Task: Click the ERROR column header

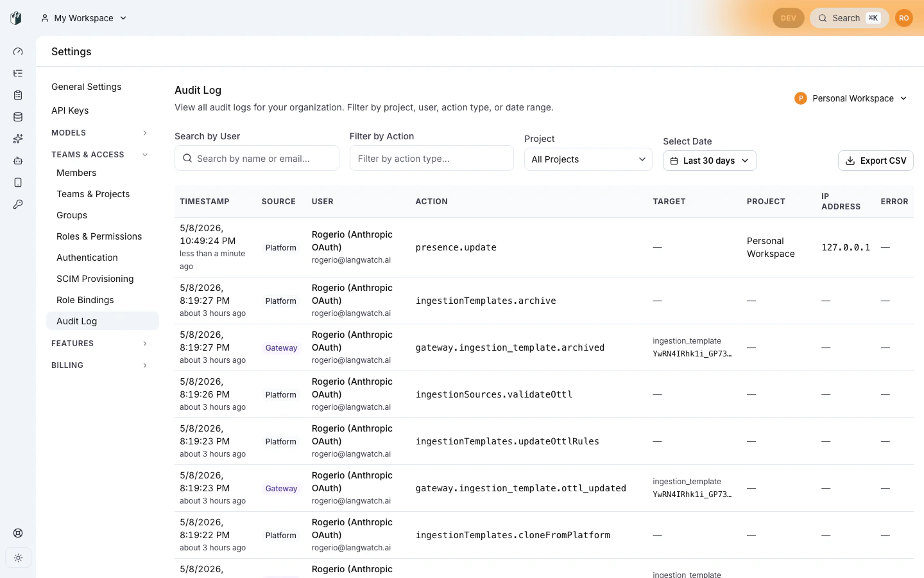Action: click(894, 202)
